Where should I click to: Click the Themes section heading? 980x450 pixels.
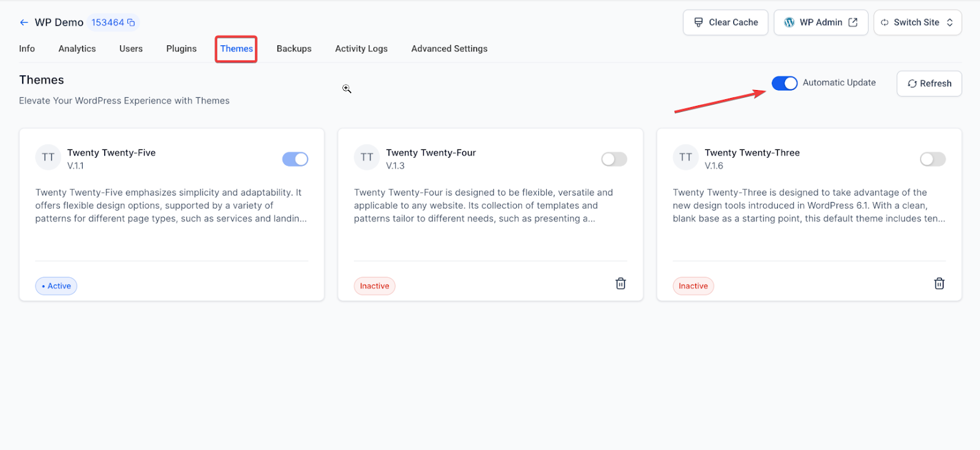coord(42,80)
